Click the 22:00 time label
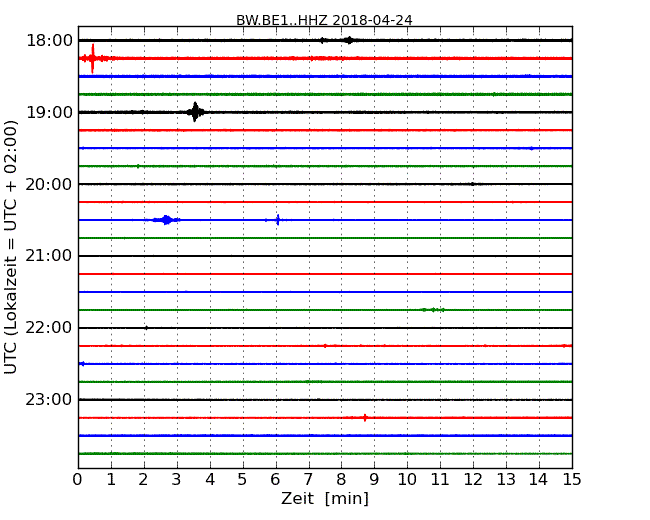 coord(49,328)
